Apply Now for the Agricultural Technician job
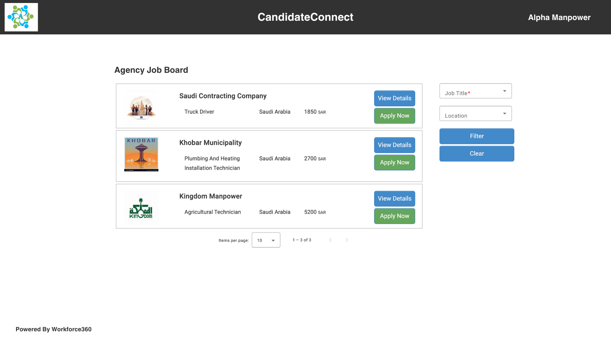611x364 pixels. tap(394, 216)
